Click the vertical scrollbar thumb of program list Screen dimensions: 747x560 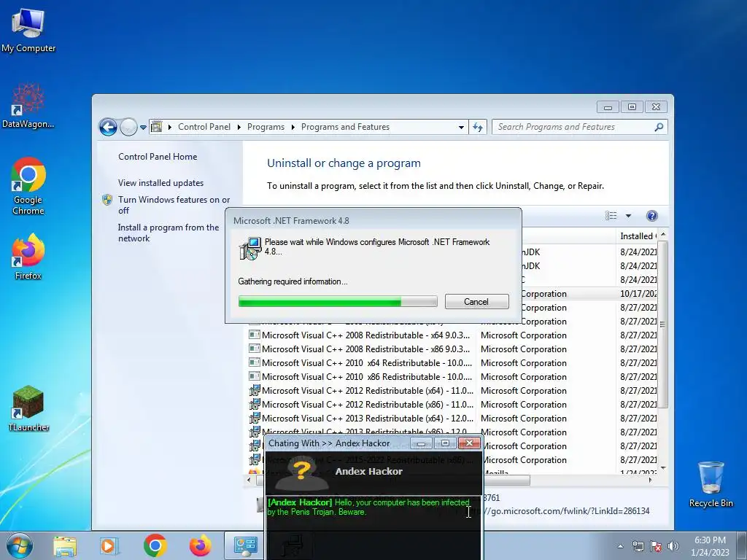click(x=662, y=324)
